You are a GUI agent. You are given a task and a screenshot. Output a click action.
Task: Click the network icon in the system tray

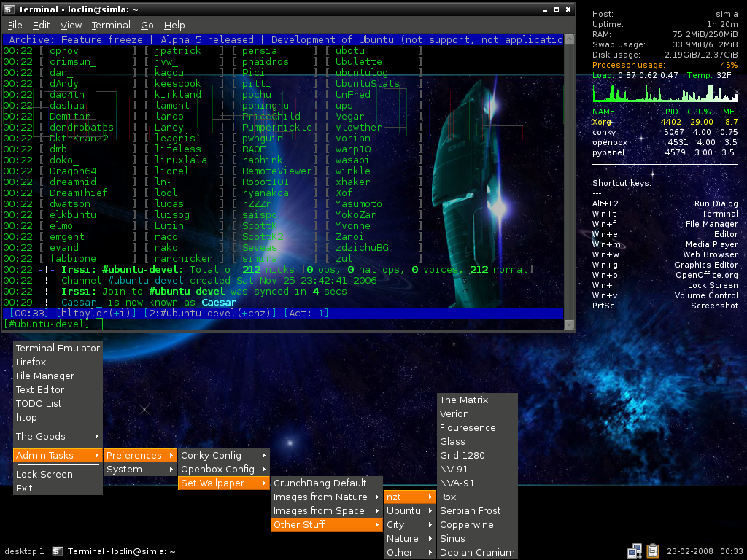pos(634,551)
